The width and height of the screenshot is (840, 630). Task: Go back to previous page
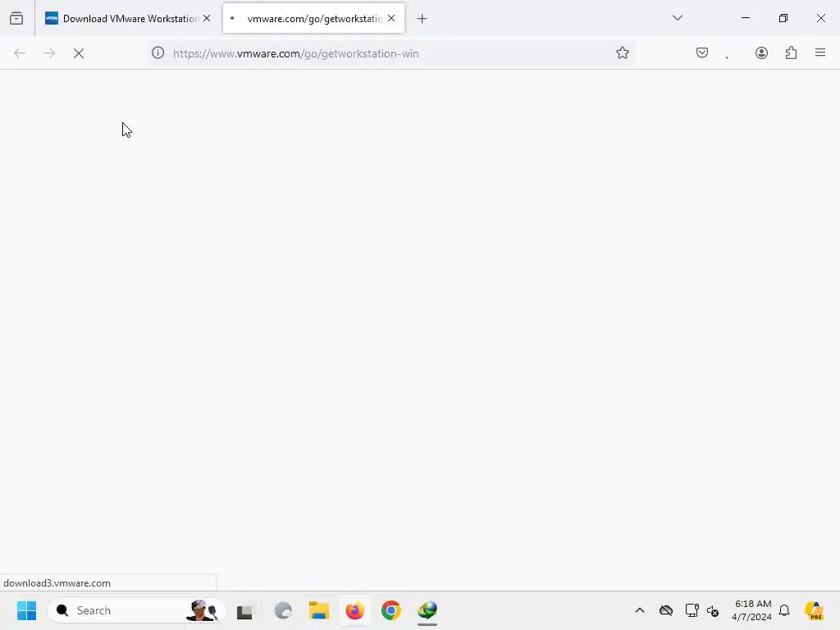pos(20,53)
